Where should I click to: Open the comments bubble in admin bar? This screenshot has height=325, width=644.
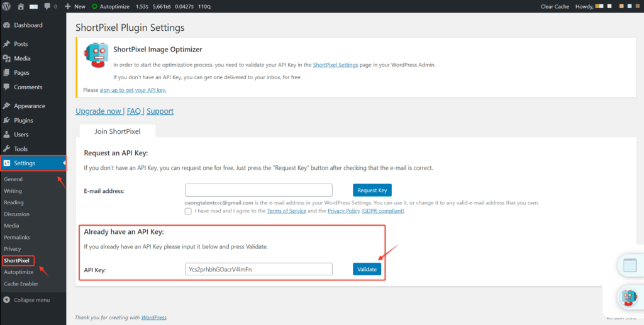[47, 6]
